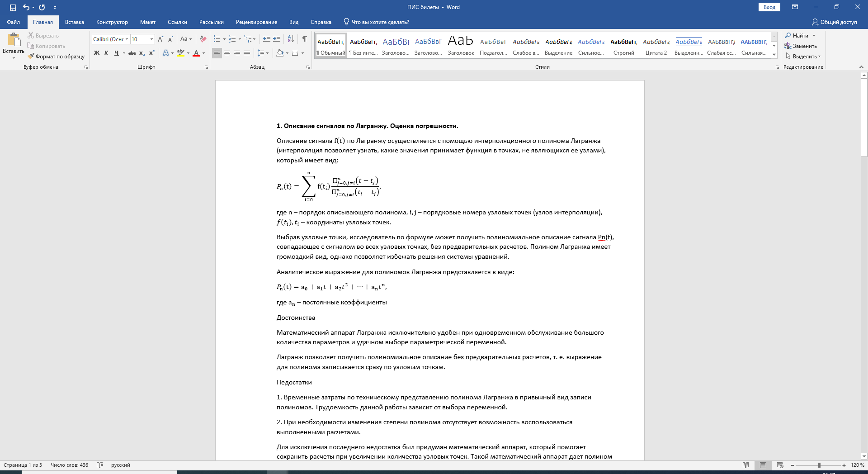Screen dimensions: 868x474
Task: Switch to the Конструктор tab
Action: [x=112, y=22]
